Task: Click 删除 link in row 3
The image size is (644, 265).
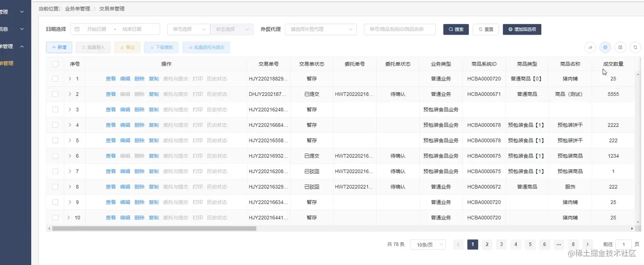Action: (x=140, y=109)
